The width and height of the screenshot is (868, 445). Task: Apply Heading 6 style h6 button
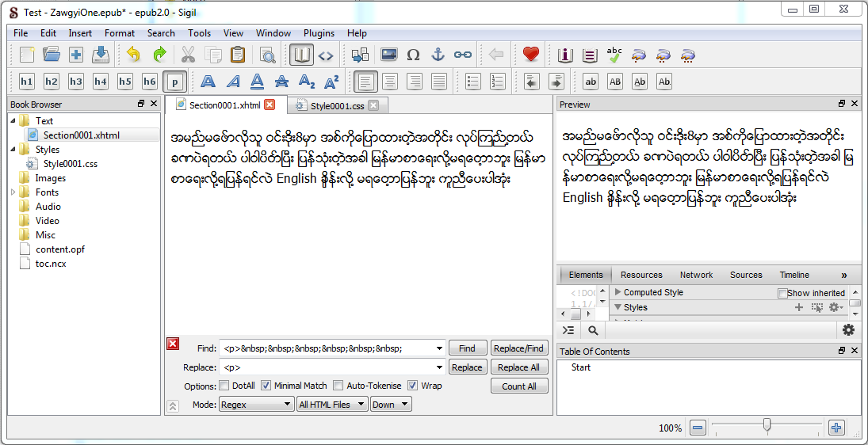coord(150,82)
